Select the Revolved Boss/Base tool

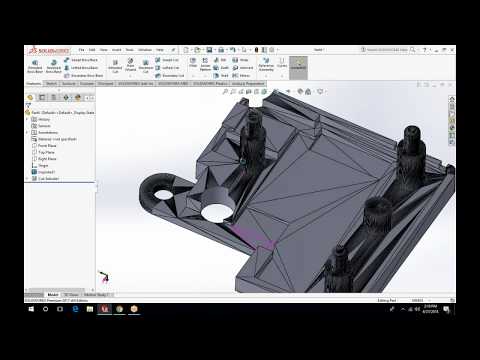[53, 66]
